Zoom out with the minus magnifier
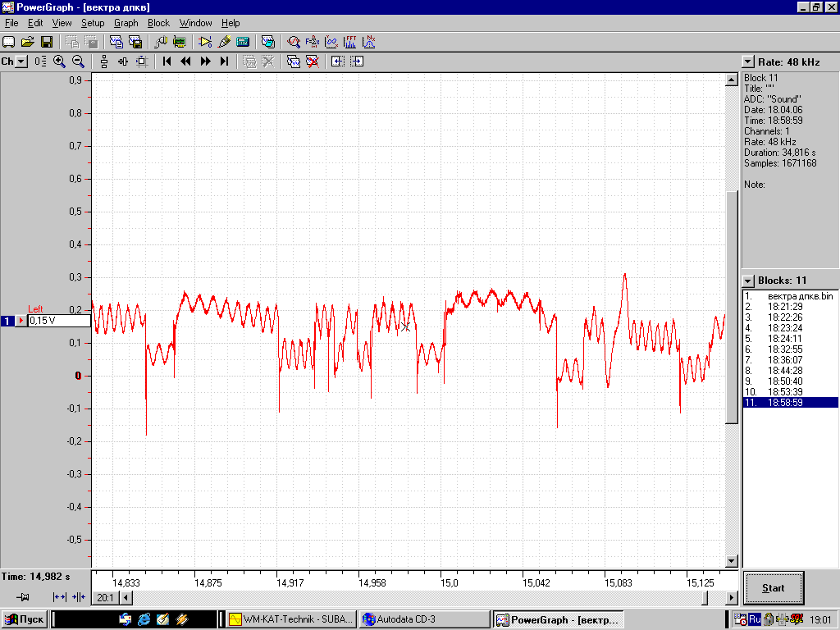 [78, 62]
